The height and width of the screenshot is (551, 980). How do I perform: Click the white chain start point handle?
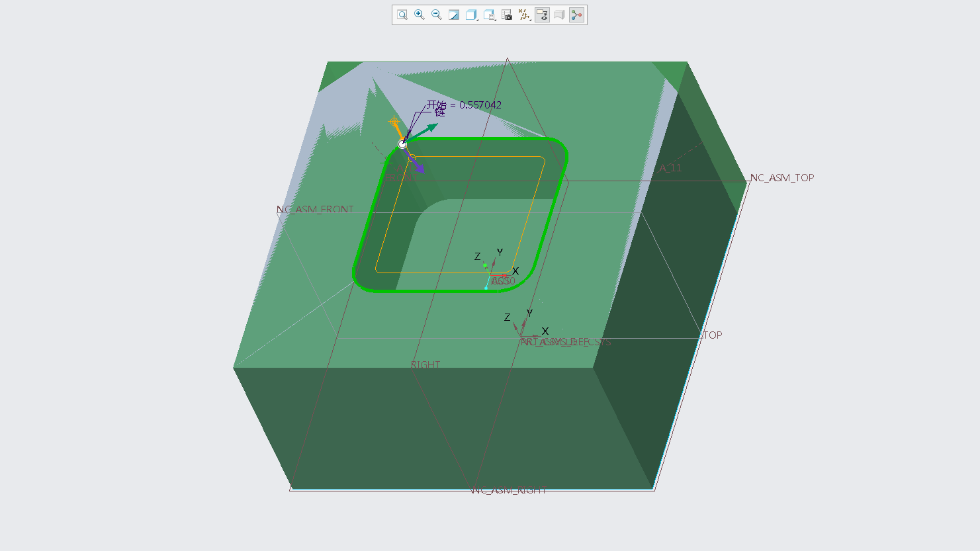click(402, 144)
